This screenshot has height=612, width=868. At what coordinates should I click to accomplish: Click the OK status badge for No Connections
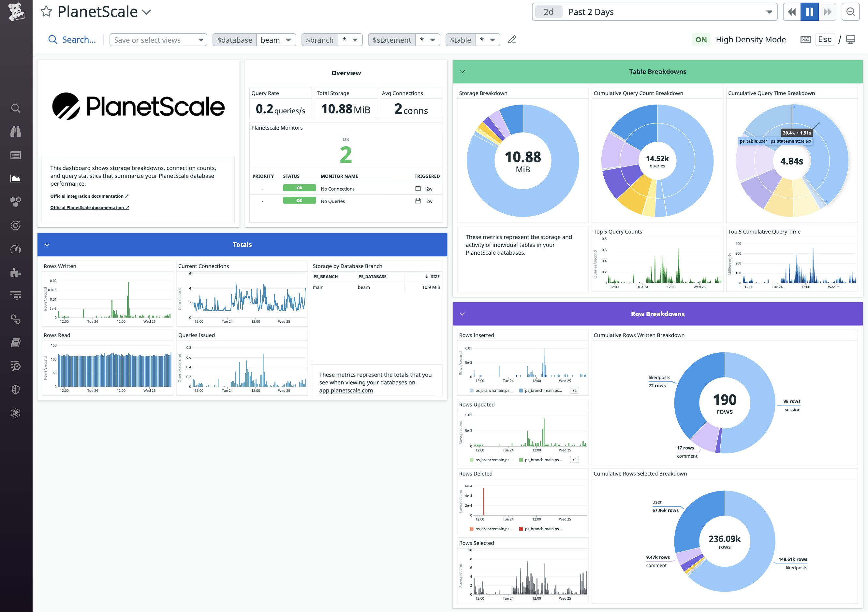coord(300,188)
